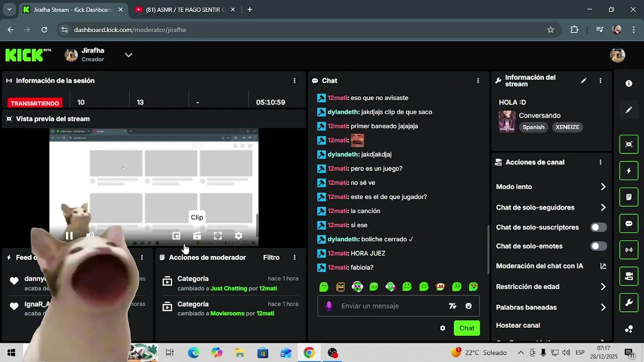The height and width of the screenshot is (362, 644).
Task: Toggle chat panel icon in sidebar
Action: 629,223
